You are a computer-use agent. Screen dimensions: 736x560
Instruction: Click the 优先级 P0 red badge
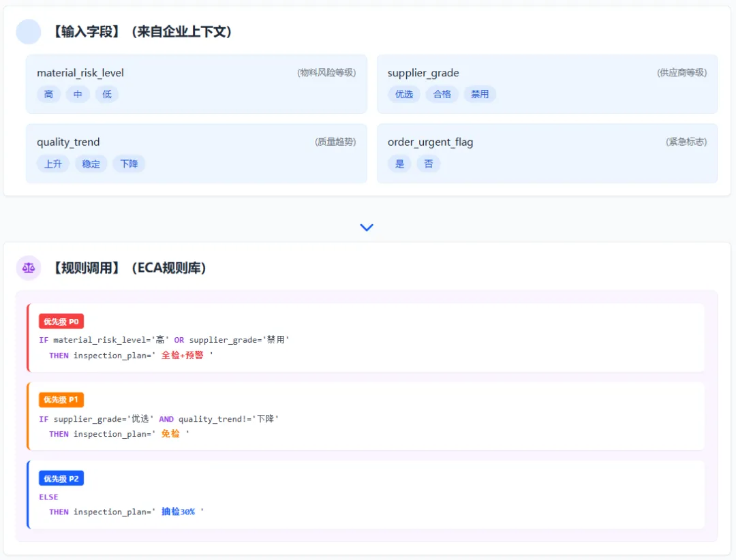[61, 322]
